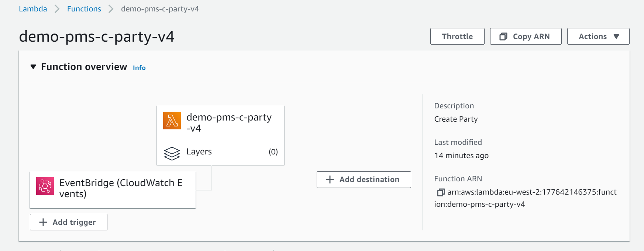Click the plus icon on Add trigger
Viewport: 644px width, 251px height.
point(43,222)
